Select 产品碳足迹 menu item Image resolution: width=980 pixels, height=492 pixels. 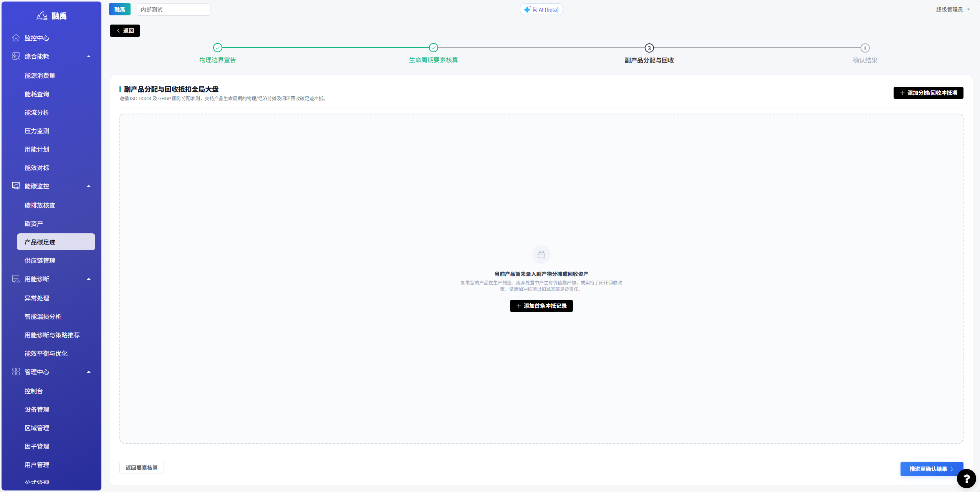56,242
